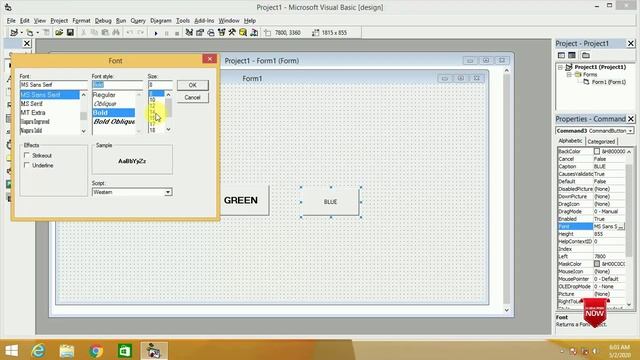
Task: Click the Paste toolbar icon
Action: (x=105, y=32)
